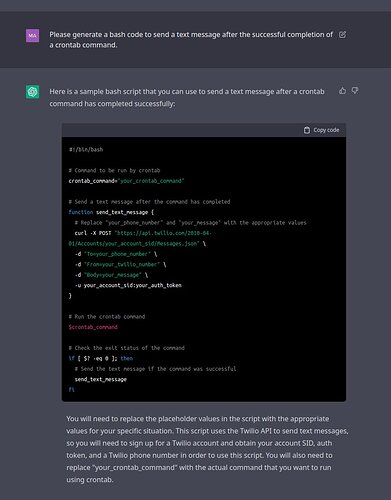Click the purple MA user avatar
Image resolution: width=391 pixels, height=500 pixels.
pyautogui.click(x=32, y=35)
